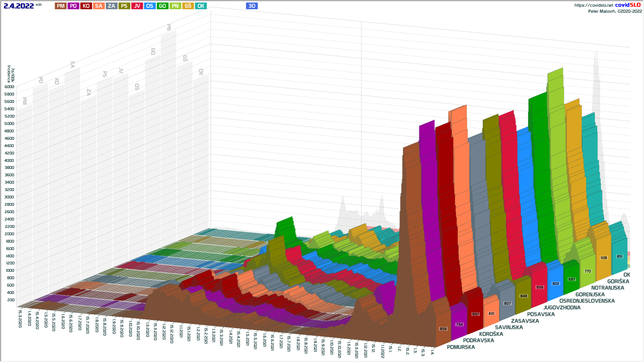The height and width of the screenshot is (362, 644).
Task: Toggle the ZA gray region button
Action: click(x=111, y=6)
